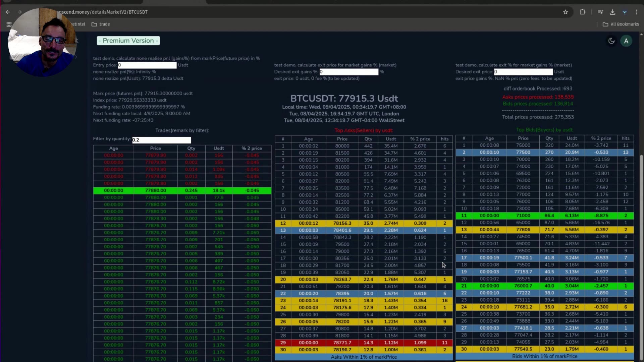The width and height of the screenshot is (644, 362).
Task: Click the Premium Version button
Action: (128, 41)
